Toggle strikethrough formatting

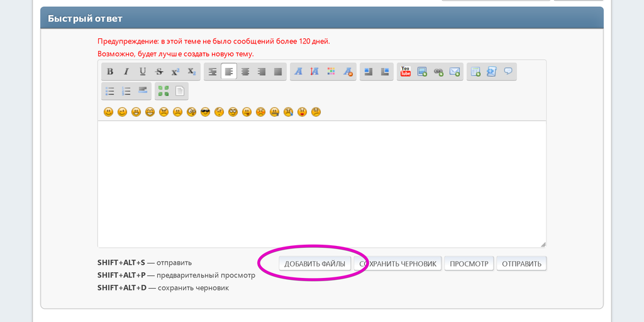[x=159, y=72]
